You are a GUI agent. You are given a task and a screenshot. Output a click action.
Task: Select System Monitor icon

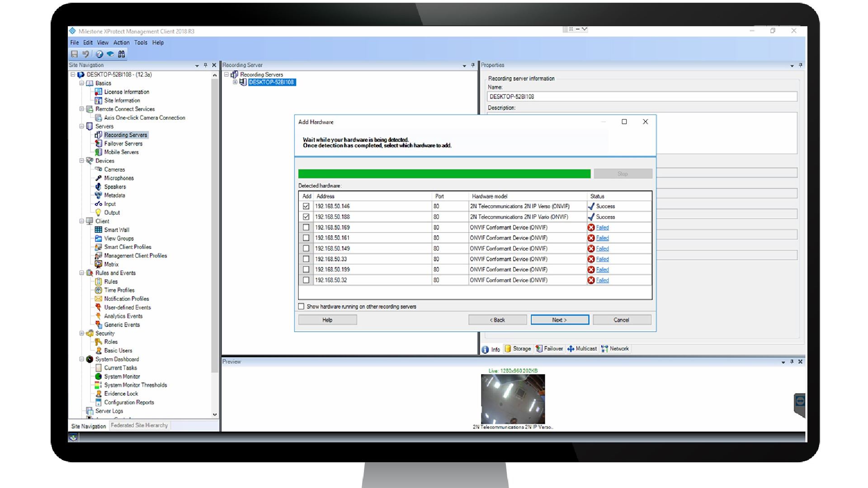coord(98,376)
